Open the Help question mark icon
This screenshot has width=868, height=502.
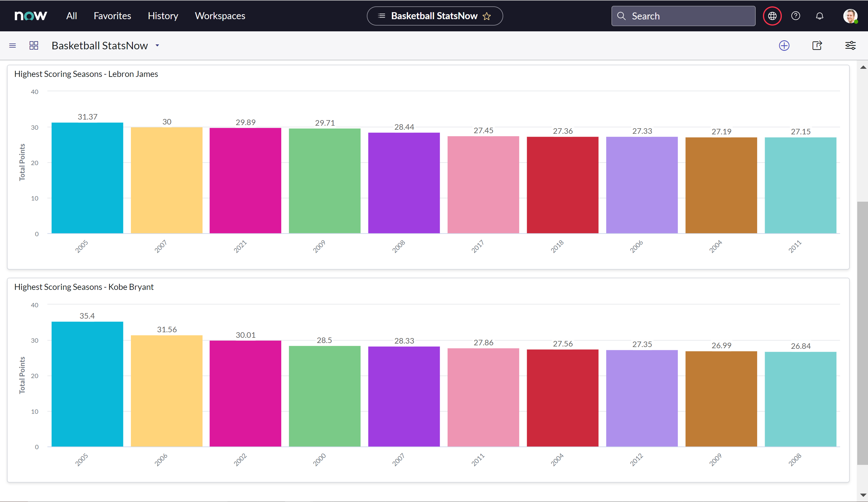[796, 16]
